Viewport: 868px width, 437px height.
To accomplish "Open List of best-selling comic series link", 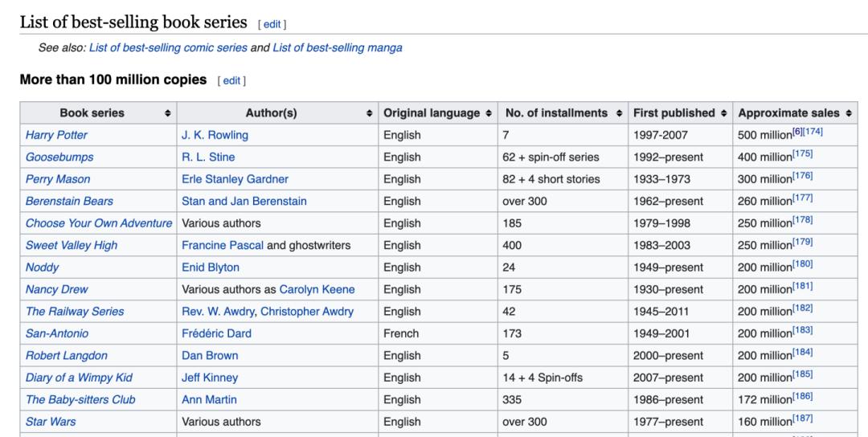I will 168,47.
